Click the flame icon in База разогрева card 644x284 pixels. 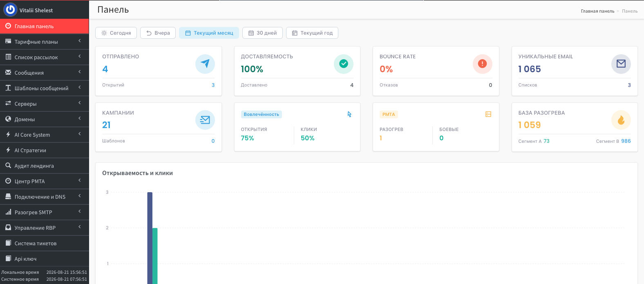pos(621,120)
